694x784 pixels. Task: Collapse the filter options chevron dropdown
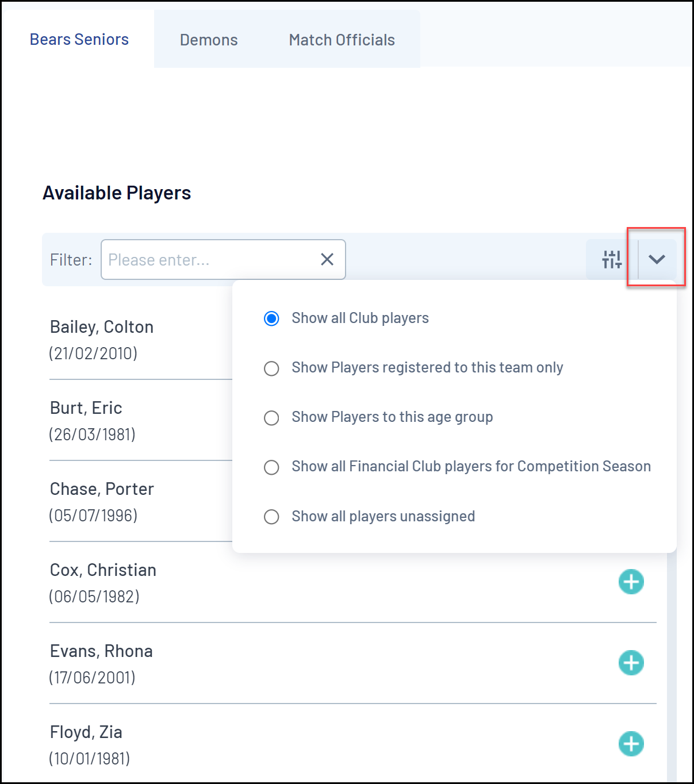tap(657, 259)
